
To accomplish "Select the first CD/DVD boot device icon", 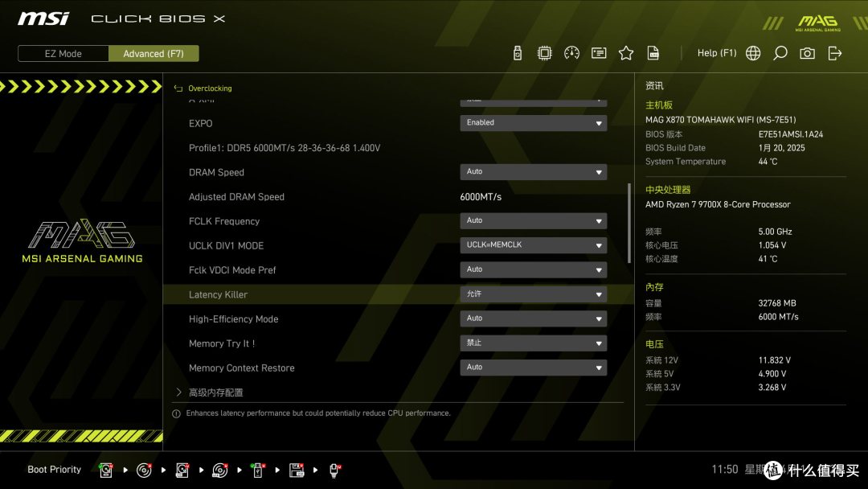I will pos(144,471).
